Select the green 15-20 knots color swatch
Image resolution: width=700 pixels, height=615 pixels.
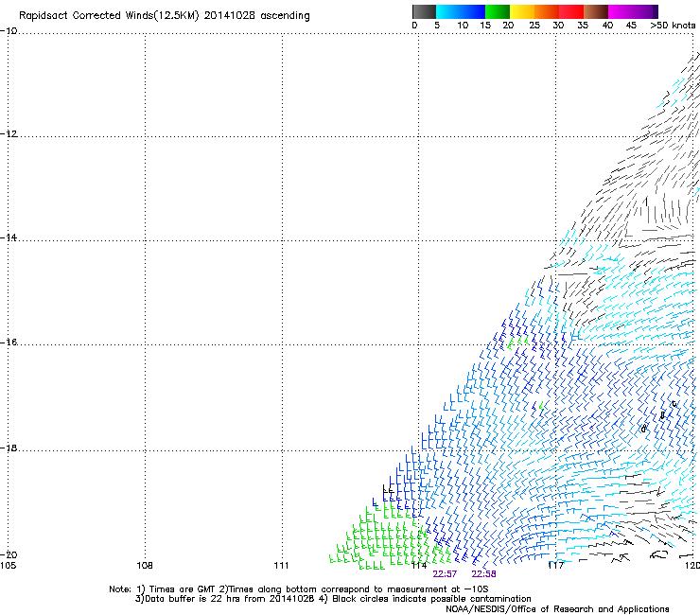(497, 11)
